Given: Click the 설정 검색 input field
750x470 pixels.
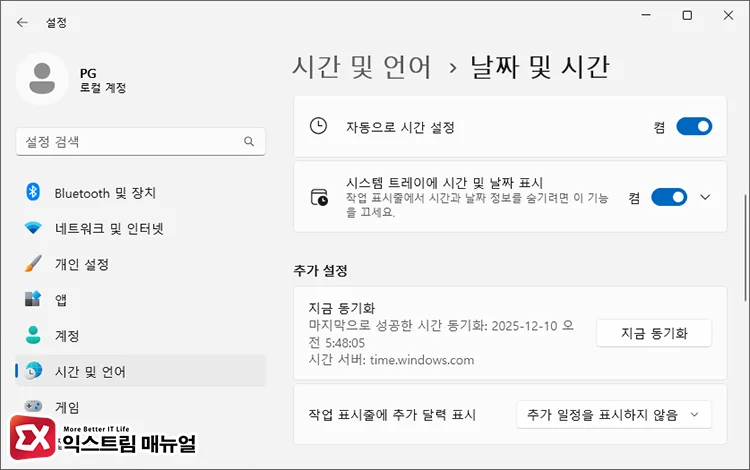Looking at the screenshot, I should click(x=141, y=142).
